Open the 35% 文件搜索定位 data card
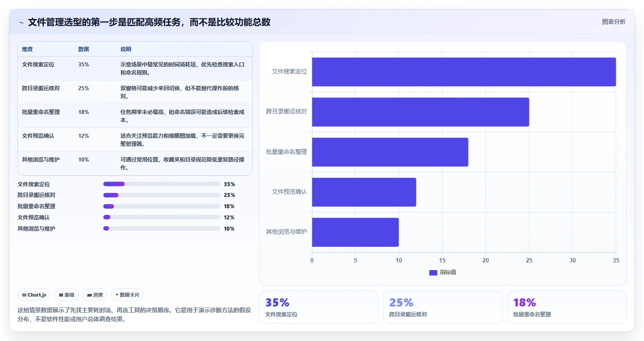644x341 pixels. (319, 307)
